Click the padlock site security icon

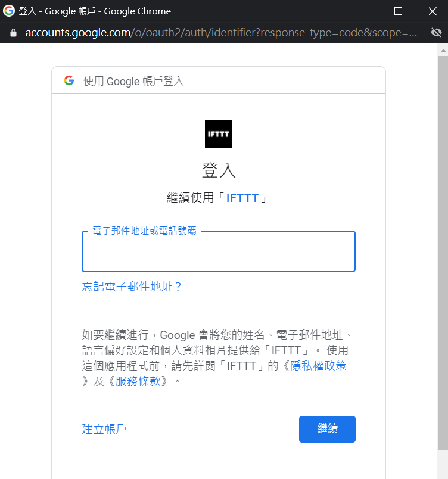pyautogui.click(x=13, y=33)
